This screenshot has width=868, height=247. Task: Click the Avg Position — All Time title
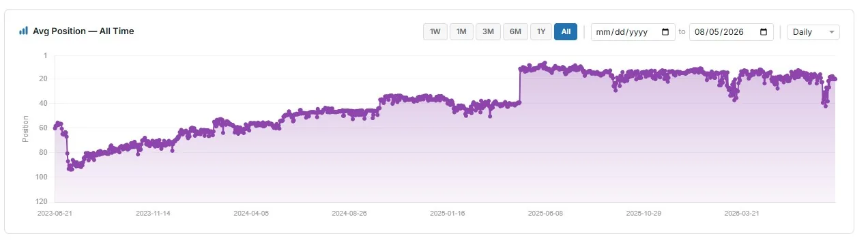[83, 31]
